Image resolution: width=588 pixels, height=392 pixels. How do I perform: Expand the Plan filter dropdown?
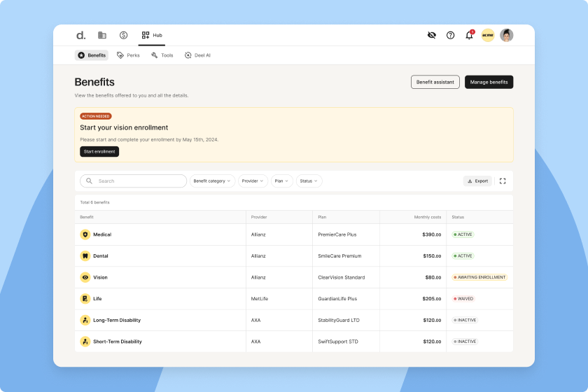[x=281, y=181]
